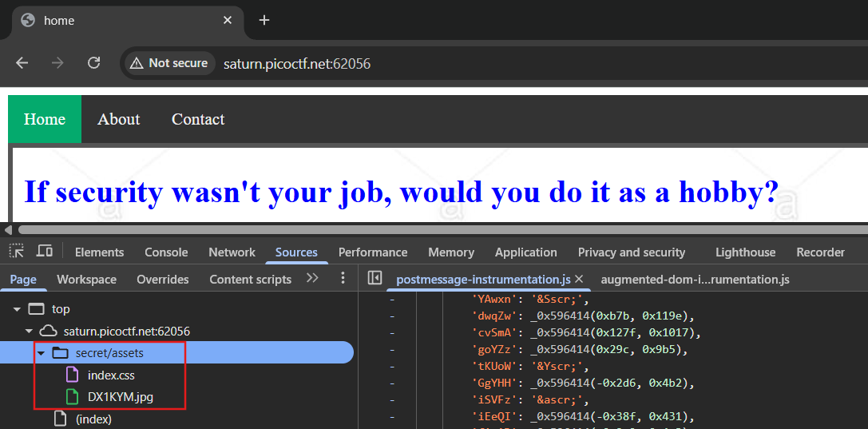This screenshot has width=868, height=429.
Task: Open a new browser tab
Action: (x=264, y=21)
